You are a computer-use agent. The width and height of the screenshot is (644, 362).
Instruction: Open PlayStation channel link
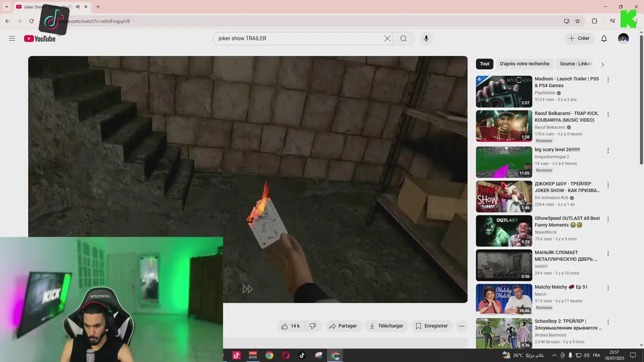point(545,93)
